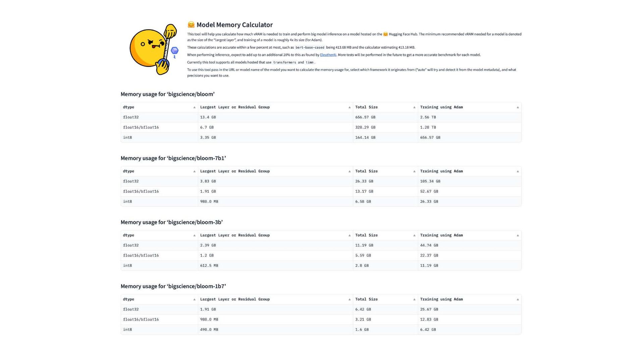Click the Model Memory Calculator heading

[230, 25]
